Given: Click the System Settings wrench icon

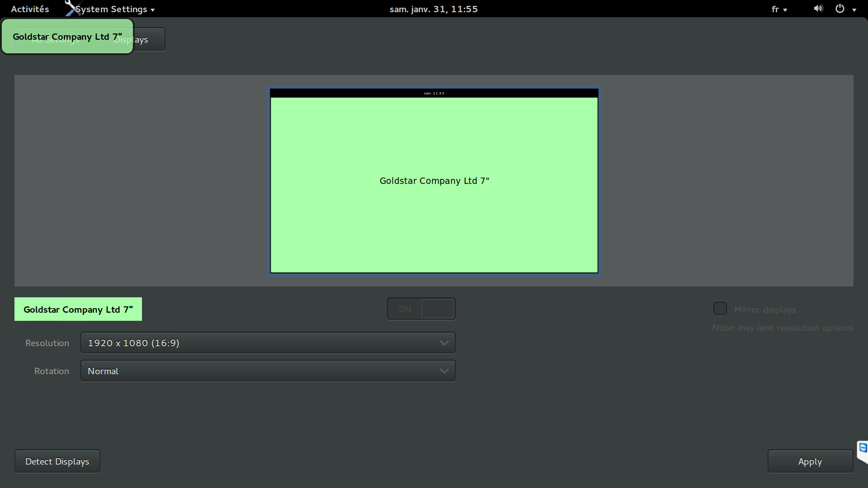Looking at the screenshot, I should pyautogui.click(x=71, y=8).
